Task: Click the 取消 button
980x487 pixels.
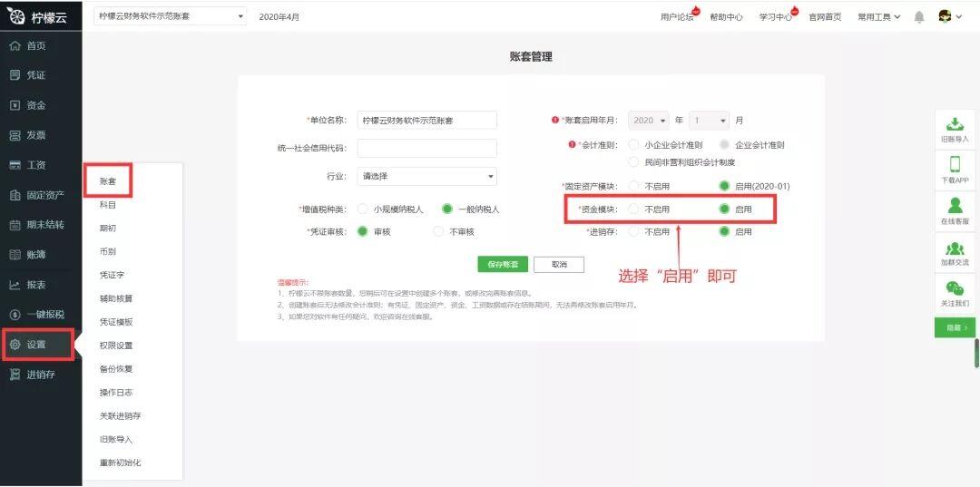Action: tap(559, 264)
